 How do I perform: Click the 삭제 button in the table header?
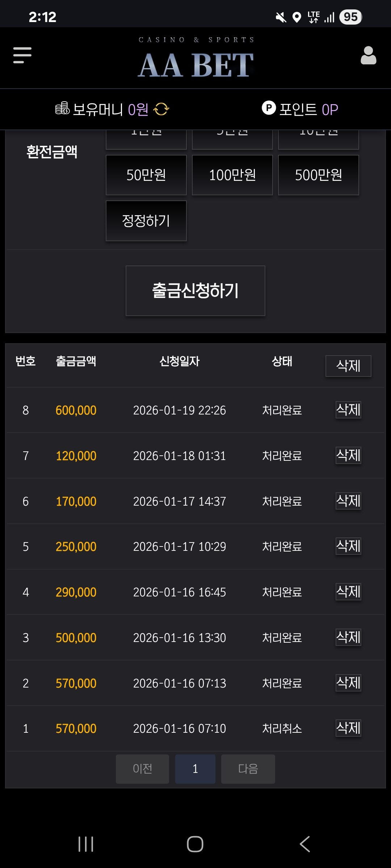click(348, 366)
